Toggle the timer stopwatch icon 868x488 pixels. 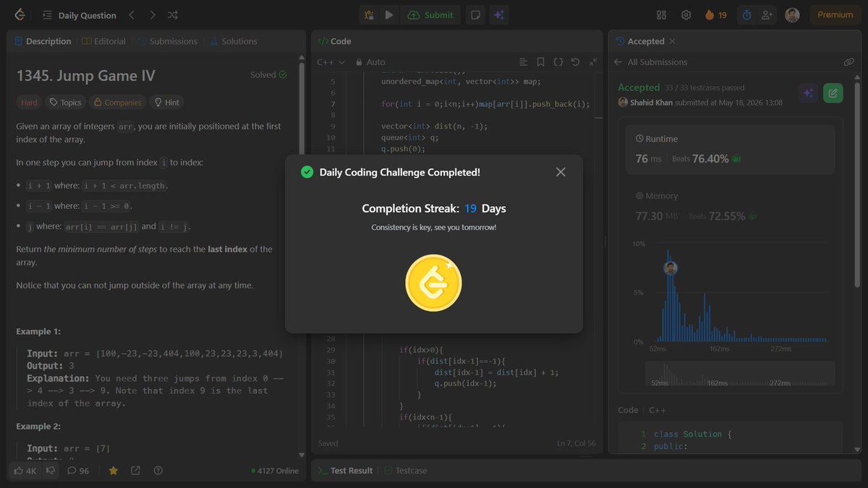point(746,15)
